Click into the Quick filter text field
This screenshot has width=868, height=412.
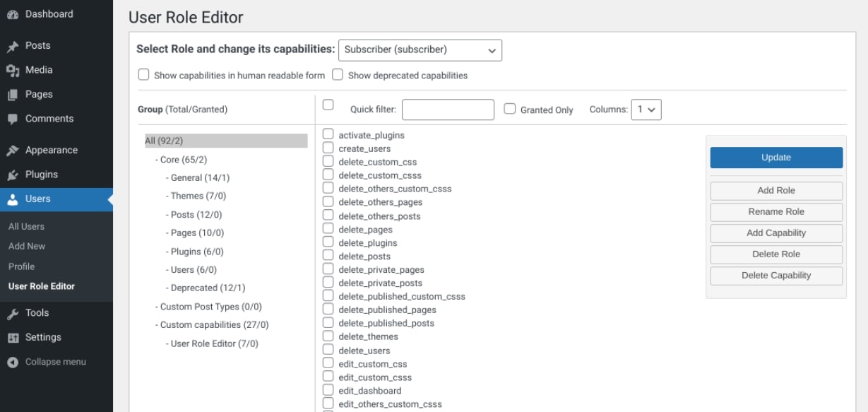(448, 110)
